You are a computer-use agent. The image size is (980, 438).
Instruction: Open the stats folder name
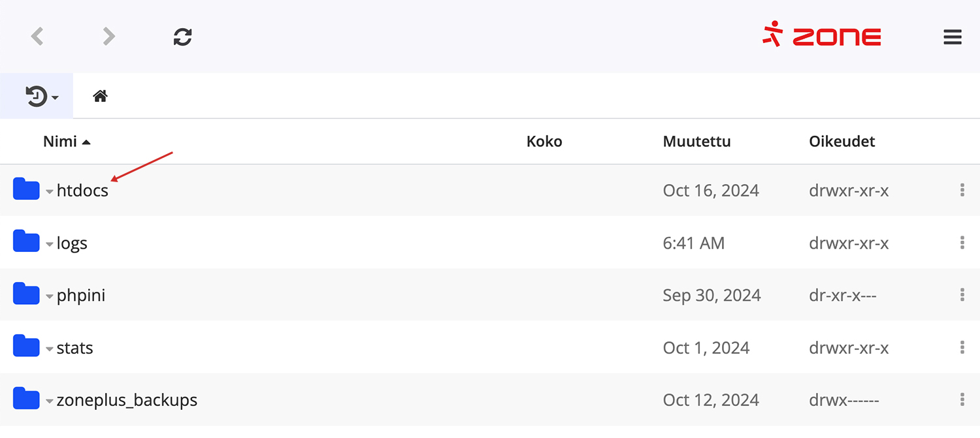pos(74,347)
